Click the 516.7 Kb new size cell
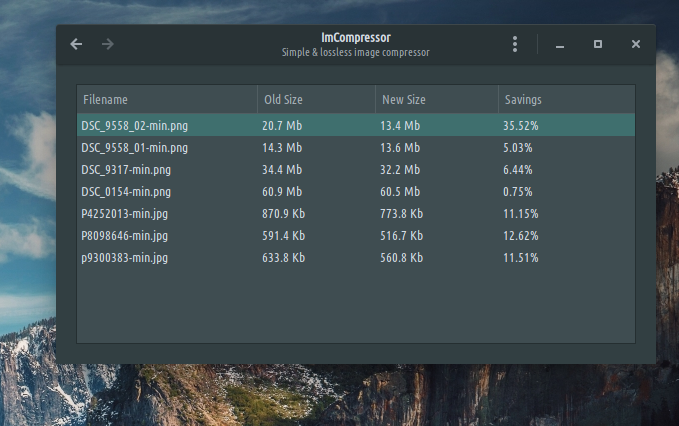 [402, 236]
